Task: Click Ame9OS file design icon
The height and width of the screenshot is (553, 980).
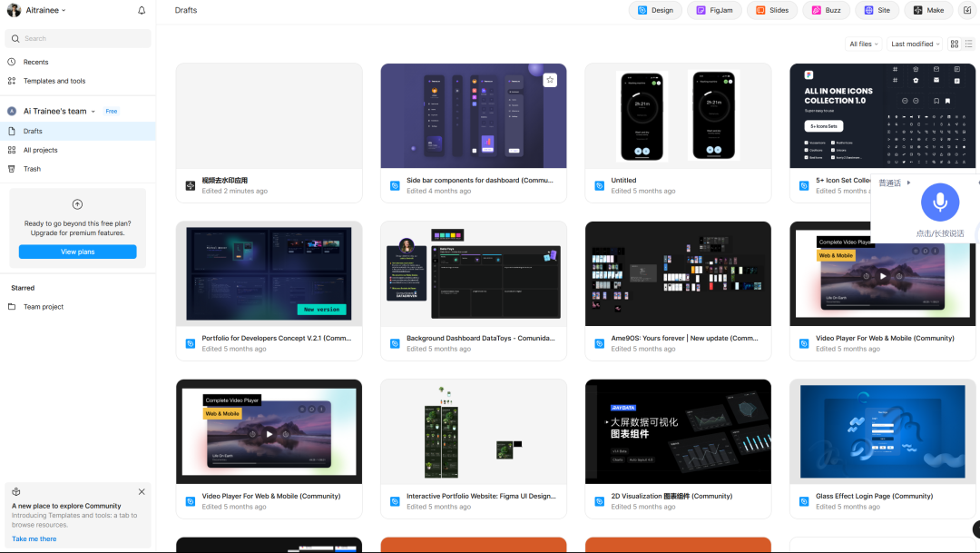Action: tap(600, 343)
